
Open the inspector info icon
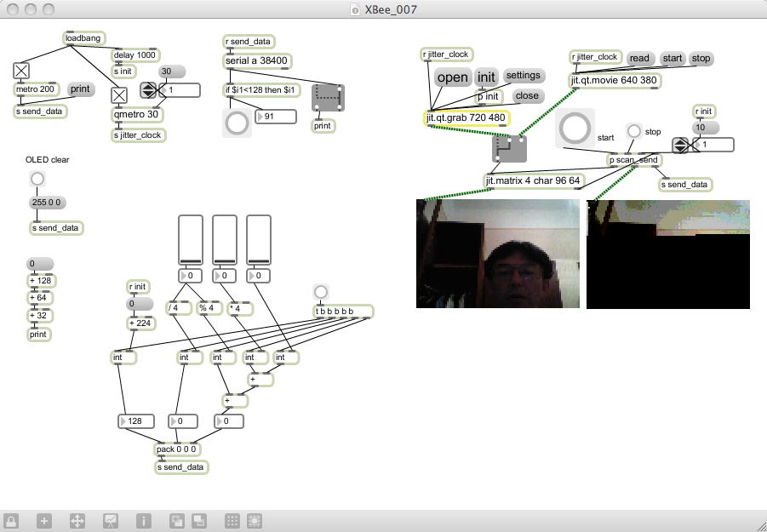click(x=143, y=521)
